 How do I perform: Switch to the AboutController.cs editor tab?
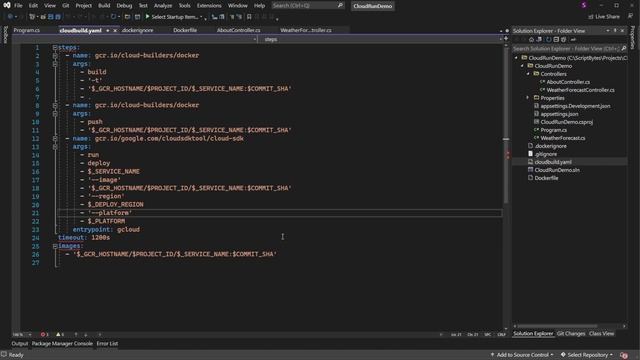coord(238,30)
